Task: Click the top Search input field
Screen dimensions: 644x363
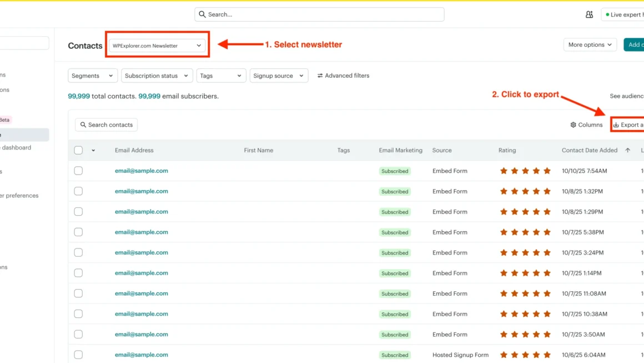Action: coord(319,14)
